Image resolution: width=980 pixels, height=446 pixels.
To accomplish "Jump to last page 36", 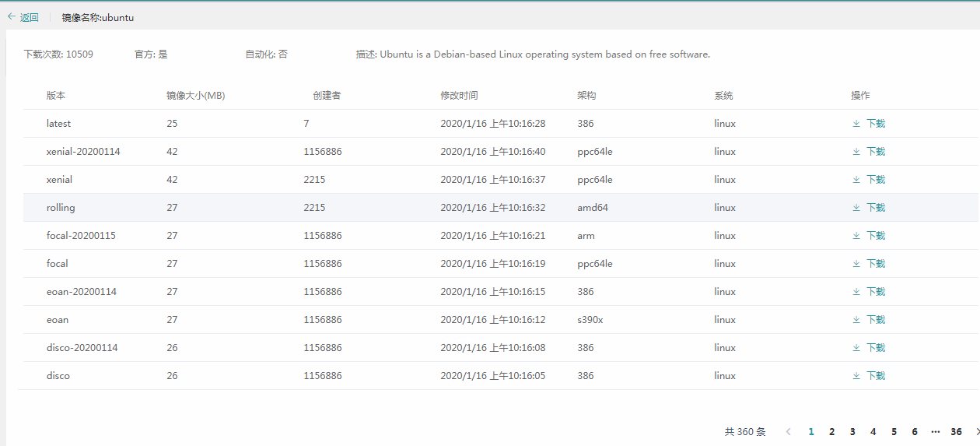I will [956, 431].
